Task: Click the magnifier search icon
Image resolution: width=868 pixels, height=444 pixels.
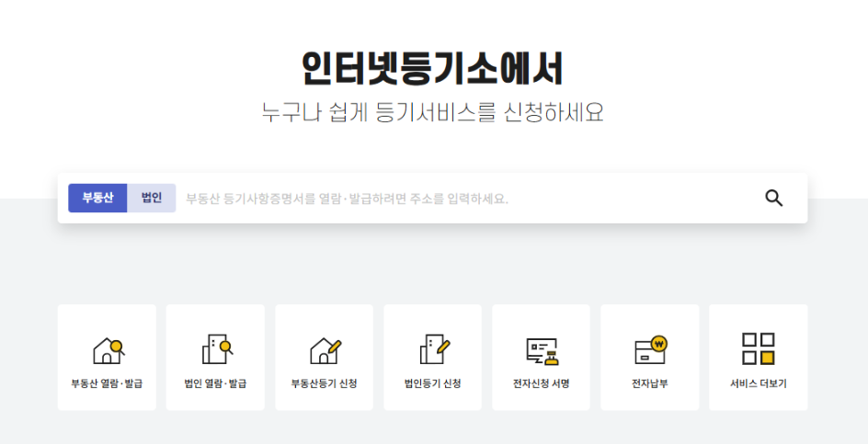Action: point(773,199)
